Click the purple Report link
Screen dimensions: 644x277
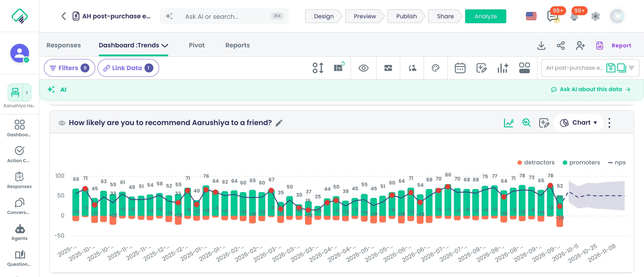[621, 45]
